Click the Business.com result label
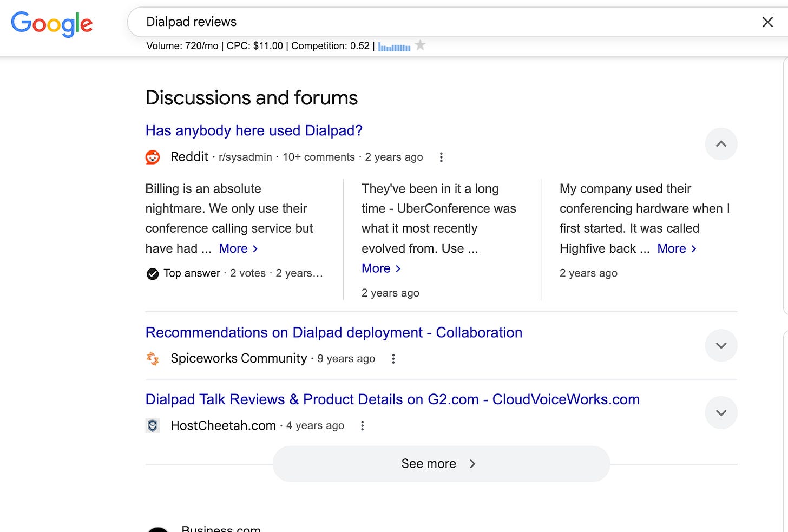This screenshot has width=788, height=532. (x=221, y=528)
